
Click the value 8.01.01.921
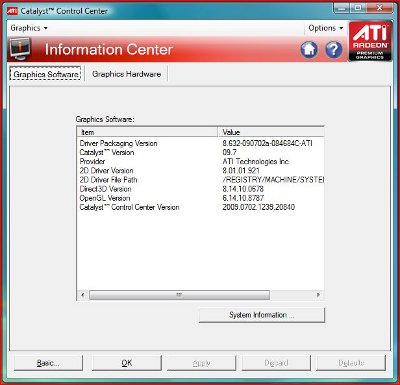[241, 171]
